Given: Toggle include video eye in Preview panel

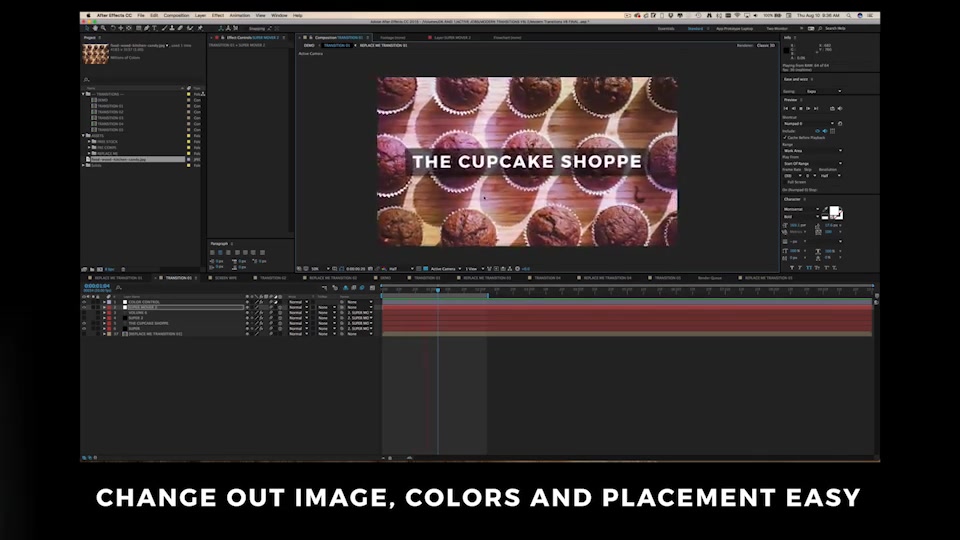Looking at the screenshot, I should pyautogui.click(x=817, y=131).
